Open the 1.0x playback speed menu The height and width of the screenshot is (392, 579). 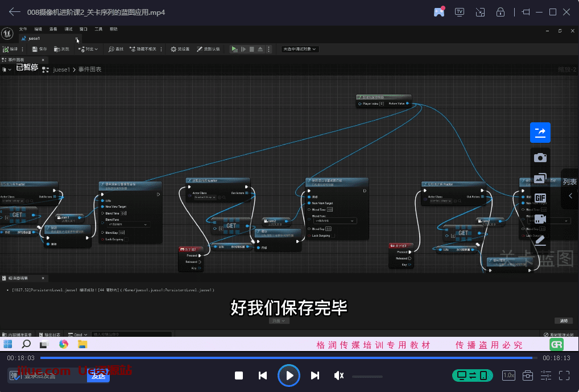[x=508, y=376]
